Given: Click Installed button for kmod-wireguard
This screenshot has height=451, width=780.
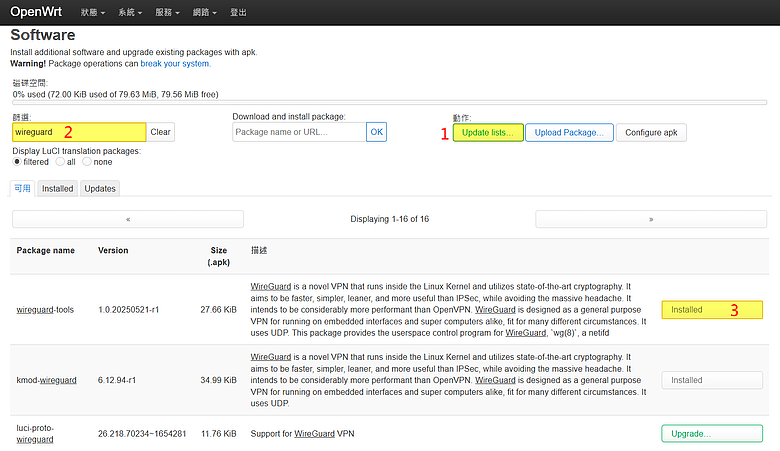Looking at the screenshot, I should [712, 380].
